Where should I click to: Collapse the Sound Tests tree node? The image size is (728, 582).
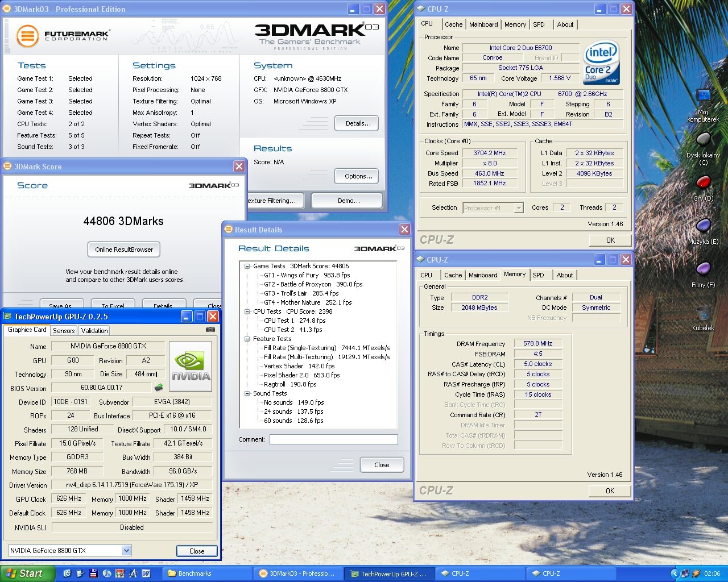[x=247, y=393]
